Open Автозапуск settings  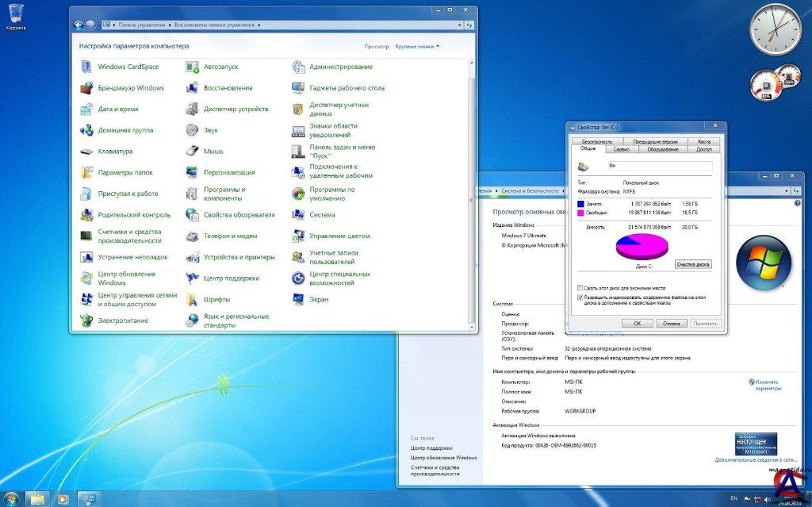point(213,67)
